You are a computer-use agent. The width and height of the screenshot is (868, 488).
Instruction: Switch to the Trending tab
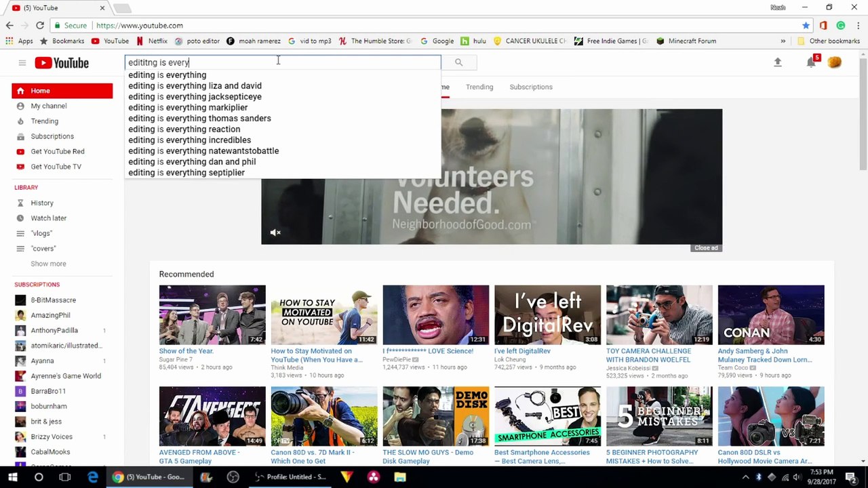click(479, 87)
